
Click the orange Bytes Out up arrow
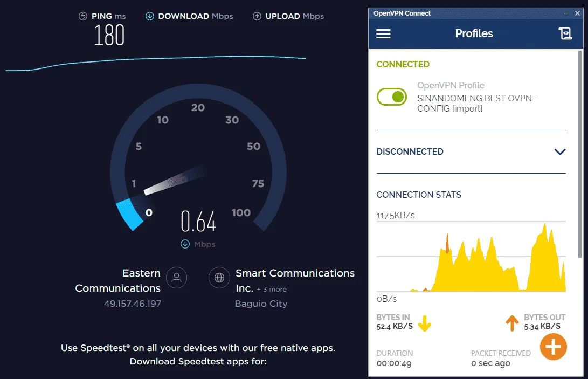click(x=512, y=323)
